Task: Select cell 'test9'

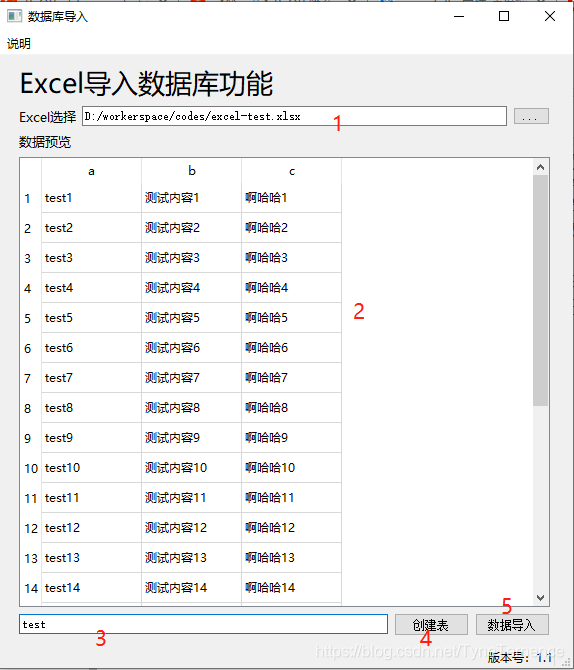Action: 91,438
